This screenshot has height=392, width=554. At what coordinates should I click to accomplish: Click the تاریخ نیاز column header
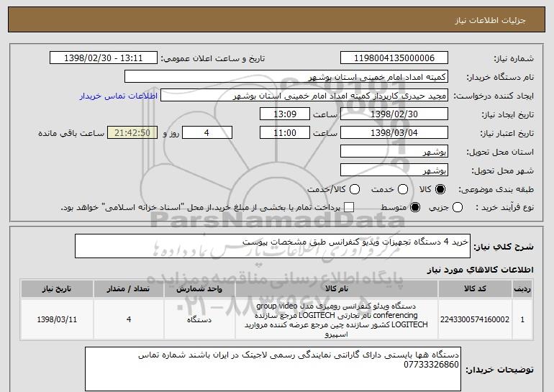pyautogui.click(x=57, y=289)
